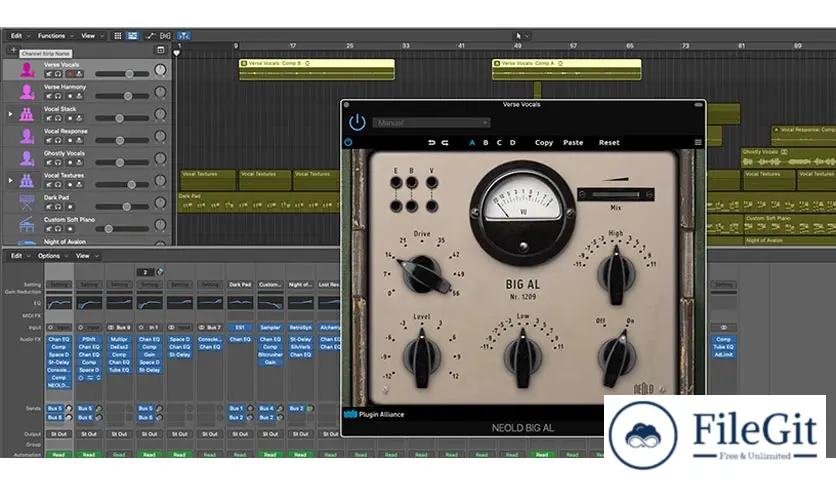Toggle the Flex toolbar icon

point(165,36)
